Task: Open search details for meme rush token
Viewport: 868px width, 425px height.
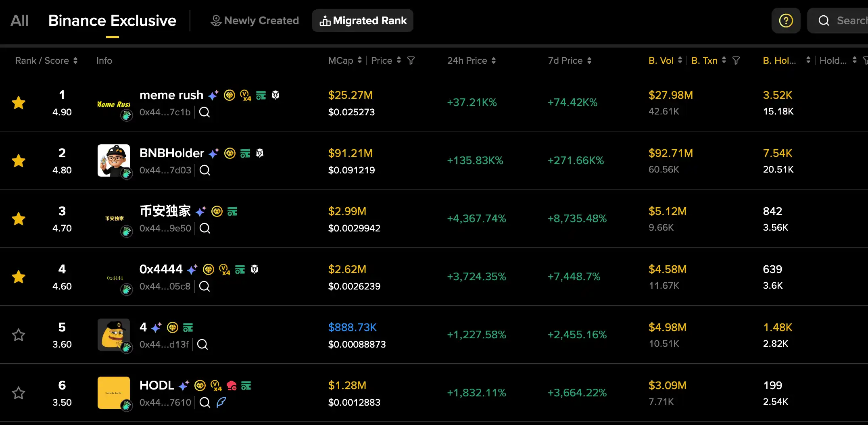Action: (x=204, y=112)
